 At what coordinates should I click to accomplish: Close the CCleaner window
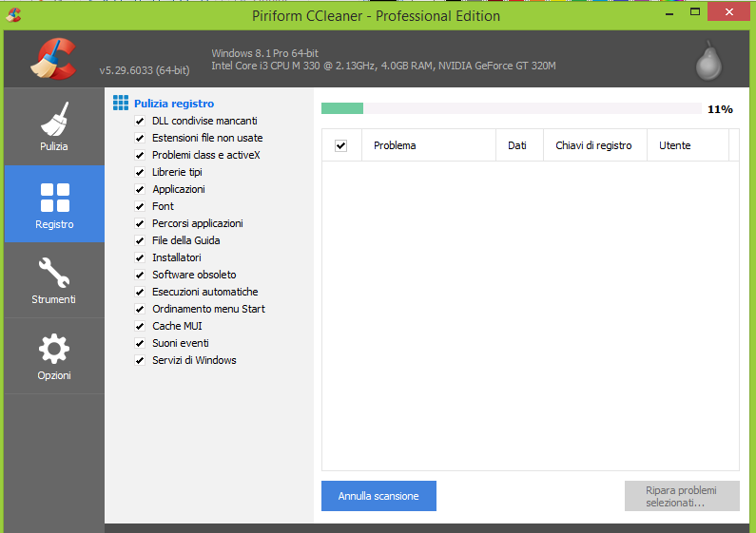coord(728,12)
